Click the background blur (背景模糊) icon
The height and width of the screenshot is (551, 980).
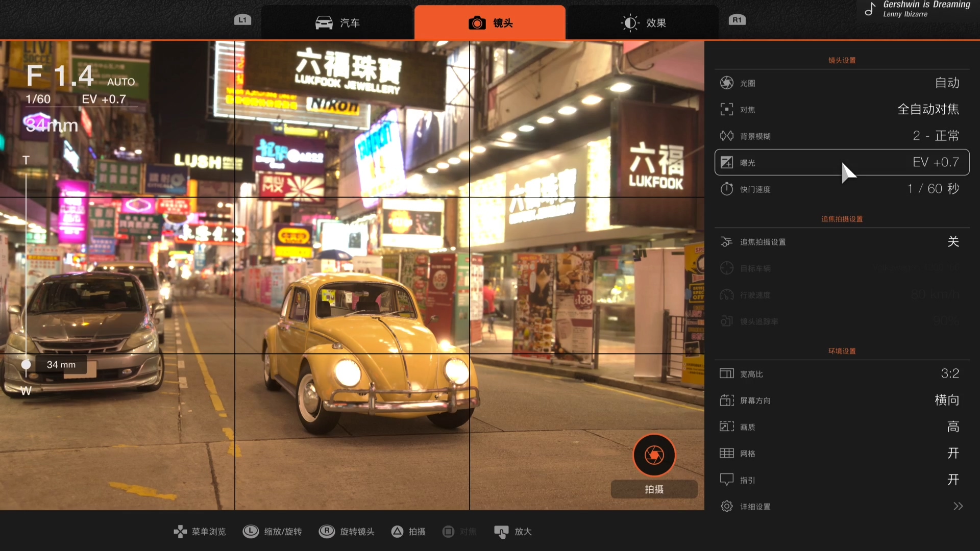(x=727, y=136)
